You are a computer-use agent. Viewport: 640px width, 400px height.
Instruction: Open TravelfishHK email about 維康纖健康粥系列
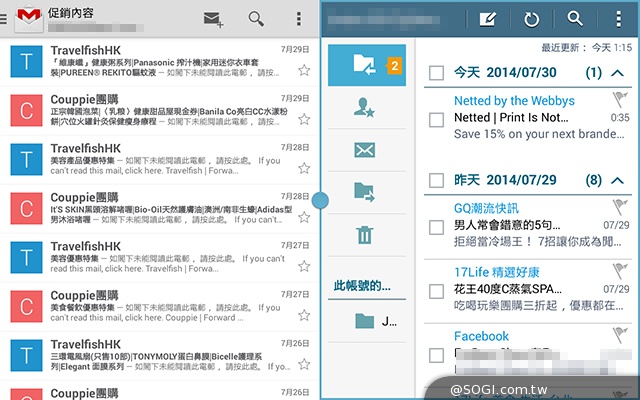click(159, 62)
